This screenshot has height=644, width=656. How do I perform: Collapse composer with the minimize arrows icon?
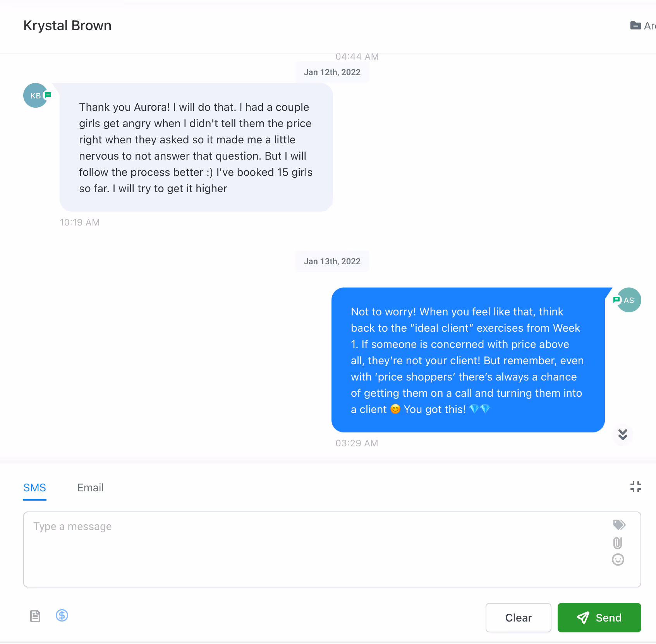click(x=635, y=487)
